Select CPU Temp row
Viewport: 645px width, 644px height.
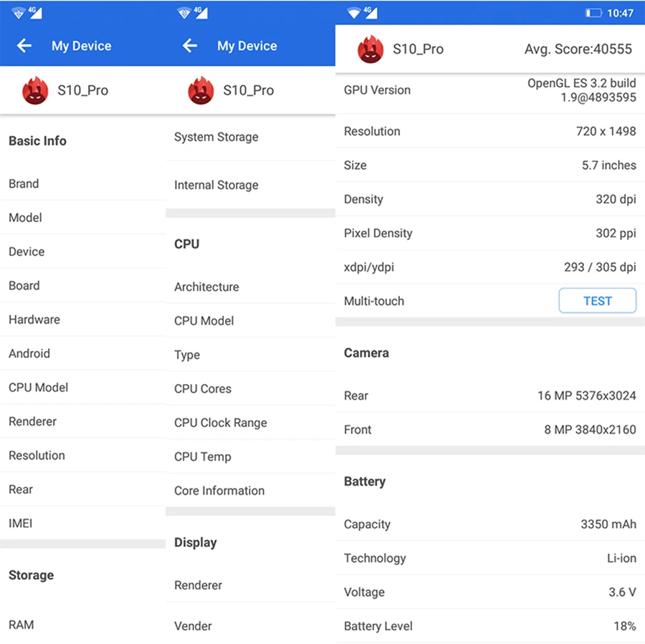[x=251, y=456]
